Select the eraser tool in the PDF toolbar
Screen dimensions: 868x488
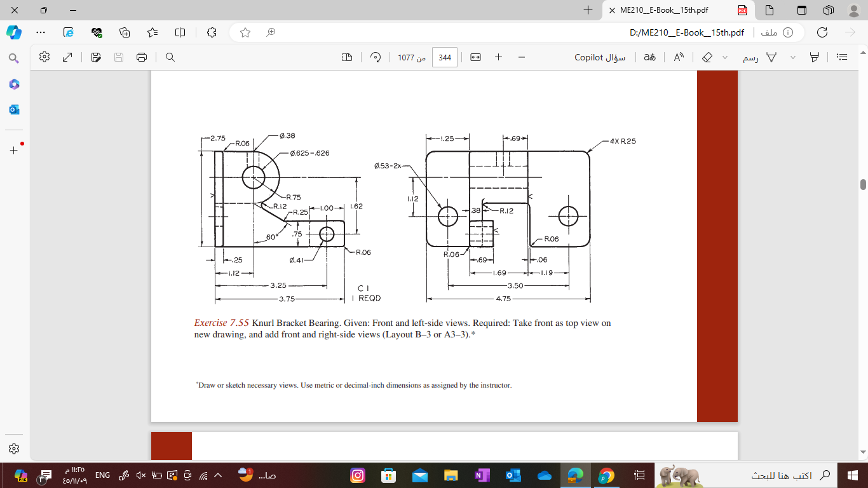tap(708, 57)
